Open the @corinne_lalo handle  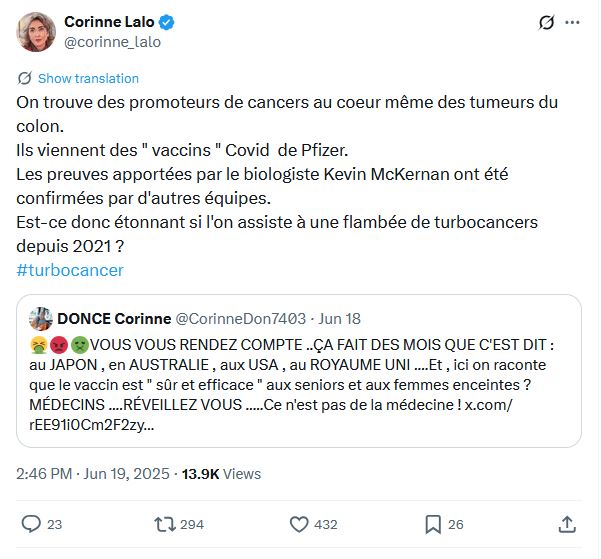coord(112,42)
